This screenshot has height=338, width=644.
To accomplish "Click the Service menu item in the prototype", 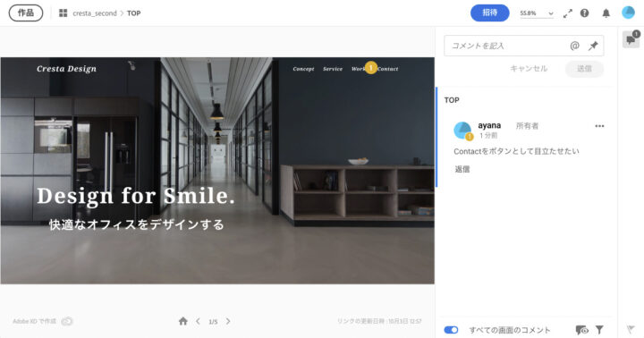I will pos(333,69).
